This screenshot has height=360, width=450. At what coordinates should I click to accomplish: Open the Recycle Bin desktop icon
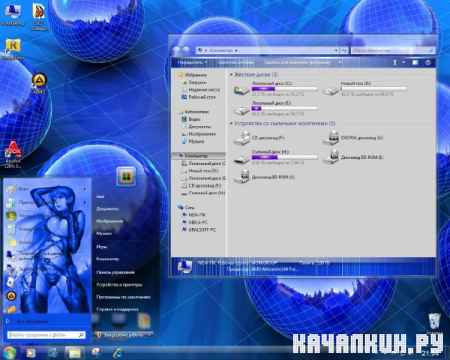[434, 321]
